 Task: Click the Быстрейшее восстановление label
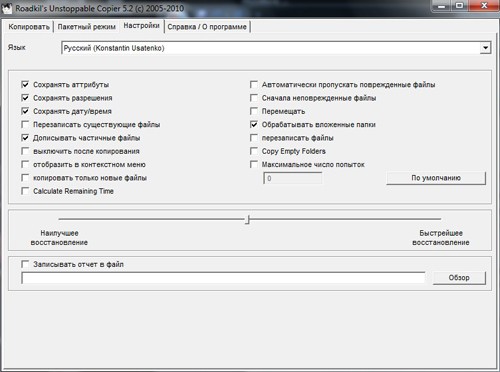tap(441, 238)
